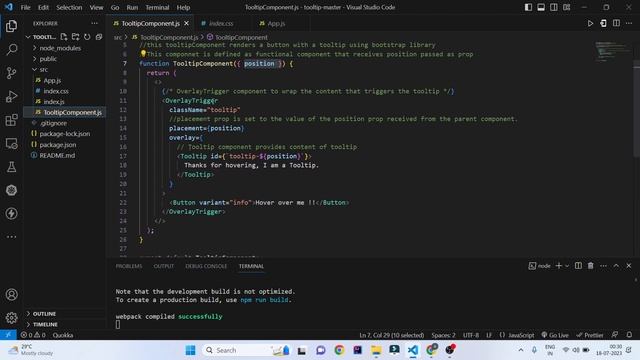
Task: Kill the terminal with trash icon
Action: (x=591, y=266)
